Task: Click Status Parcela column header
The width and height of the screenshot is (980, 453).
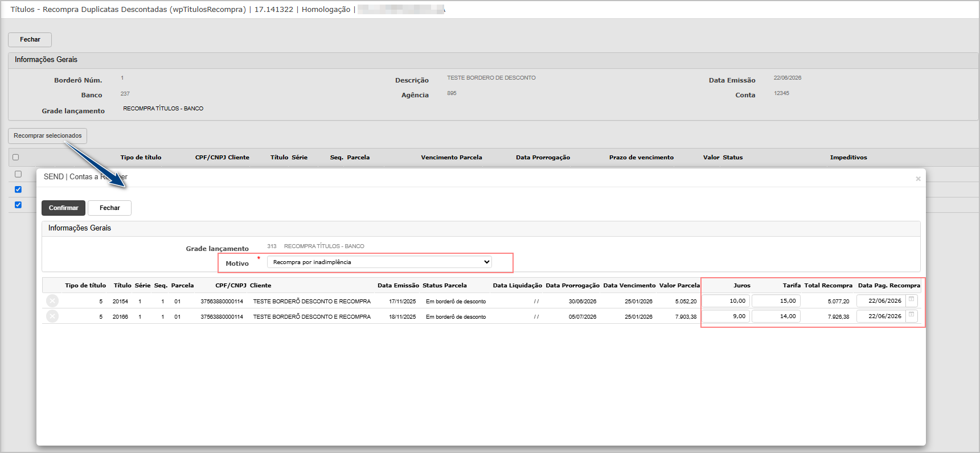Action: pyautogui.click(x=445, y=286)
